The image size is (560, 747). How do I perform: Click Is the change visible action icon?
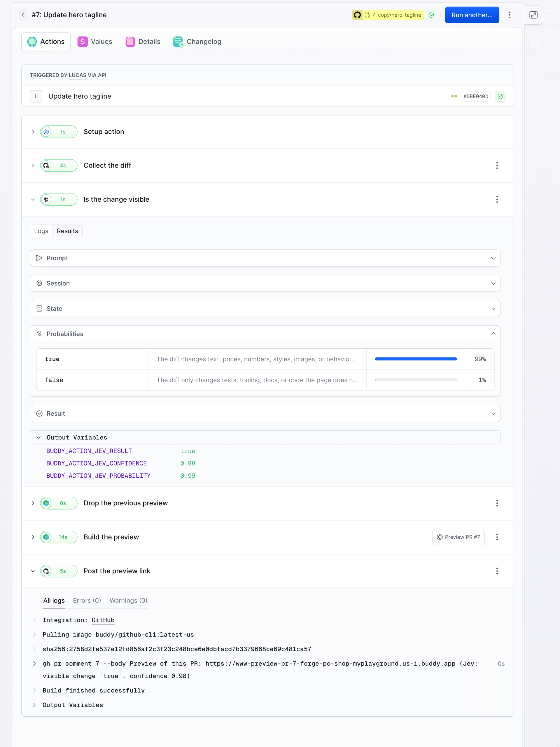(x=46, y=200)
